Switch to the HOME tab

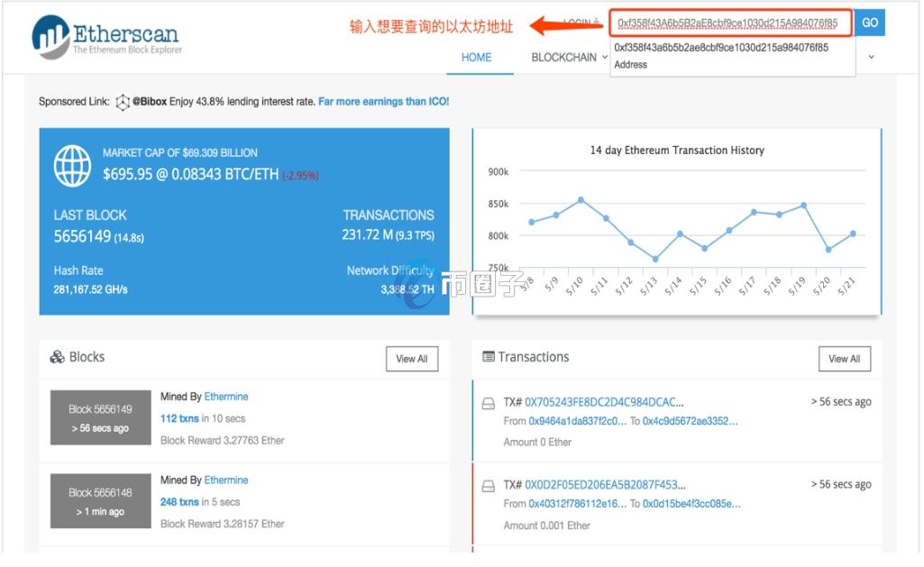[x=476, y=57]
